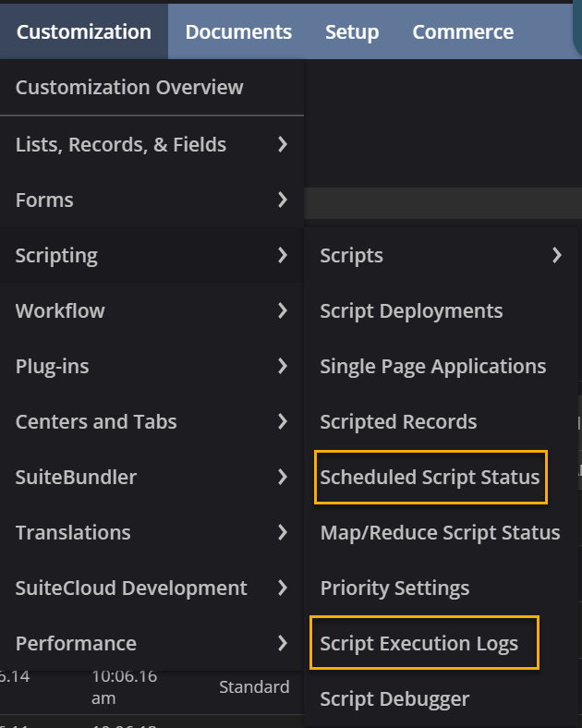Open Script Deployments
Image resolution: width=582 pixels, height=728 pixels.
pyautogui.click(x=411, y=310)
